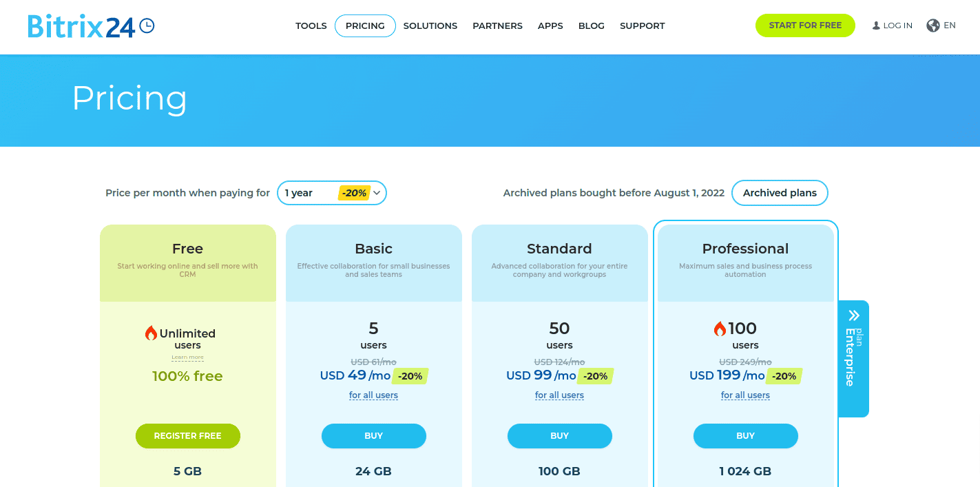The image size is (980, 487).
Task: Click the -20% badge on Professional price
Action: point(784,376)
